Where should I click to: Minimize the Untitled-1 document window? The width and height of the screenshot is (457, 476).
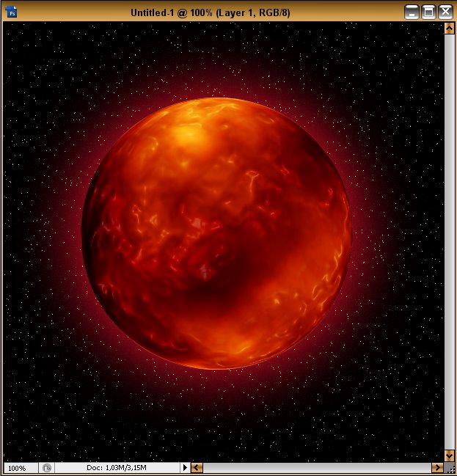tap(412, 12)
